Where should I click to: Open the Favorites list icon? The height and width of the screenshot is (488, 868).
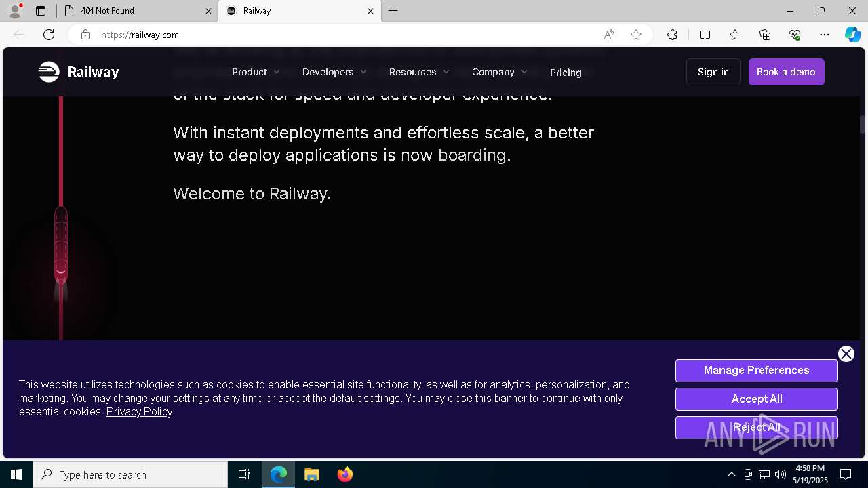coord(735,35)
